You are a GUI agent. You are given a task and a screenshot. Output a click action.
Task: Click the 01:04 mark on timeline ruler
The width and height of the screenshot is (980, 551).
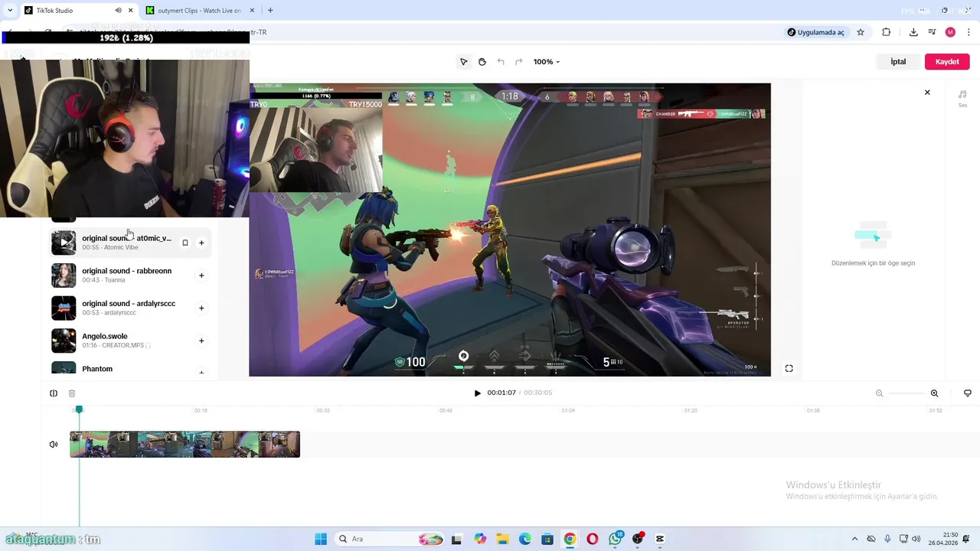pyautogui.click(x=568, y=411)
